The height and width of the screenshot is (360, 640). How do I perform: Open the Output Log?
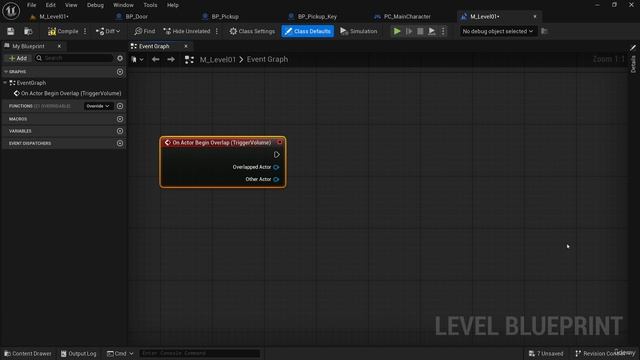[x=78, y=353]
